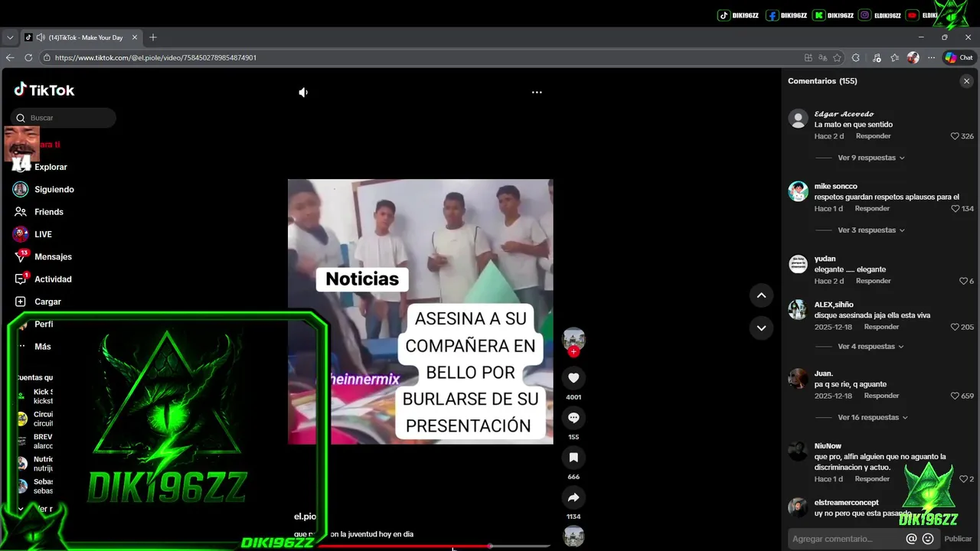Reply to Juan.'s comment
Viewport: 980px width, 551px height.
pyautogui.click(x=881, y=396)
